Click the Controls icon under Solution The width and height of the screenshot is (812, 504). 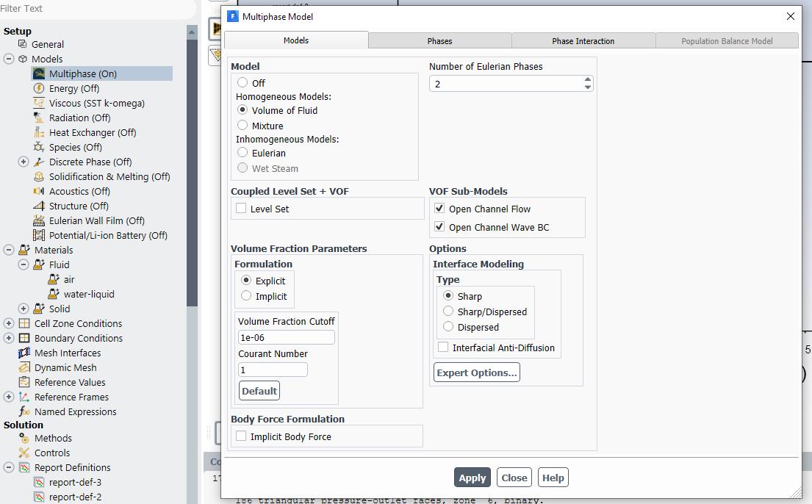[x=24, y=452]
